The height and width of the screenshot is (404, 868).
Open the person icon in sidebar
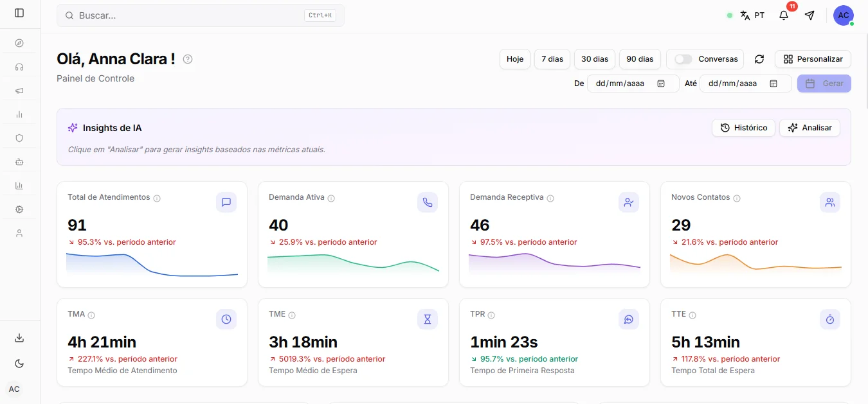coord(19,233)
